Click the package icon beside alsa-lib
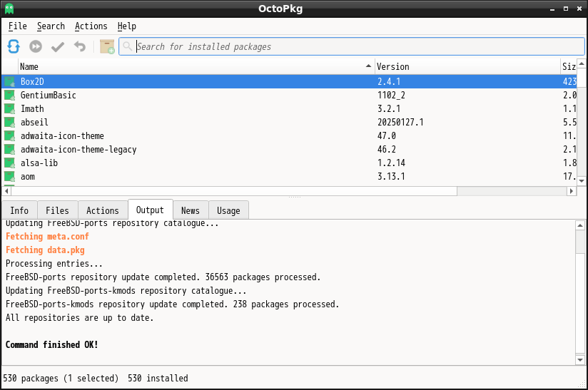 [9, 163]
